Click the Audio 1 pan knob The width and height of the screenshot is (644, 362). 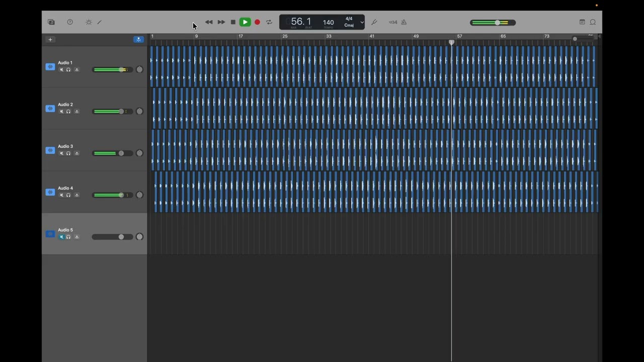click(x=139, y=69)
